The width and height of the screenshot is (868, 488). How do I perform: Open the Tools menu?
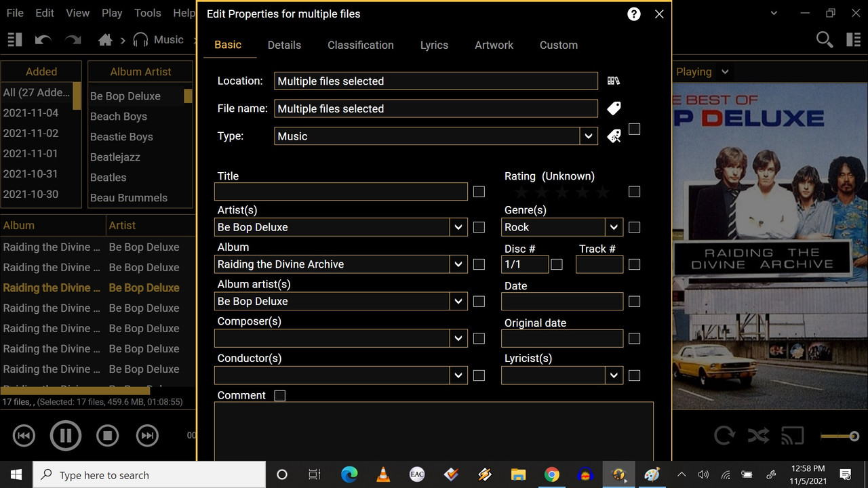[147, 13]
